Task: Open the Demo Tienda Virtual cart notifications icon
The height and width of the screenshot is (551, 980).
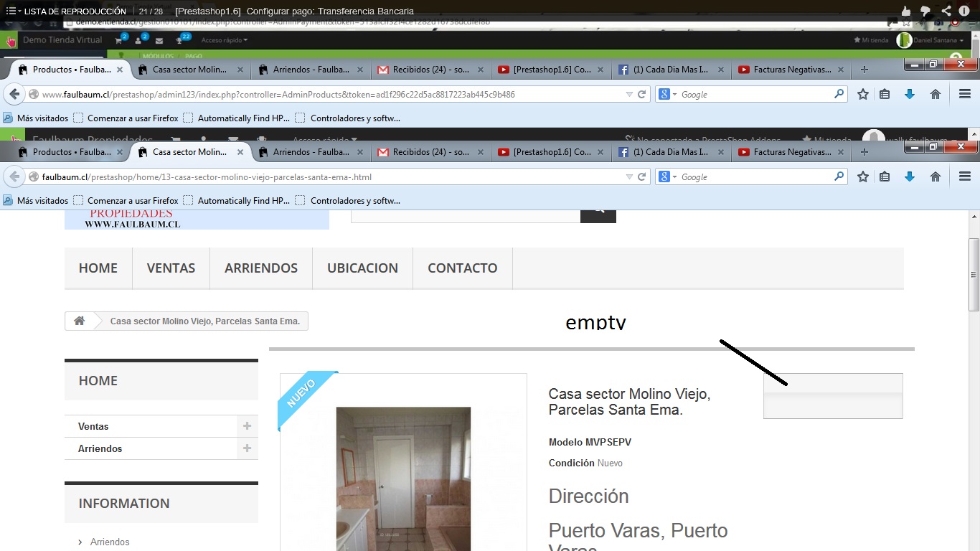Action: click(x=119, y=40)
